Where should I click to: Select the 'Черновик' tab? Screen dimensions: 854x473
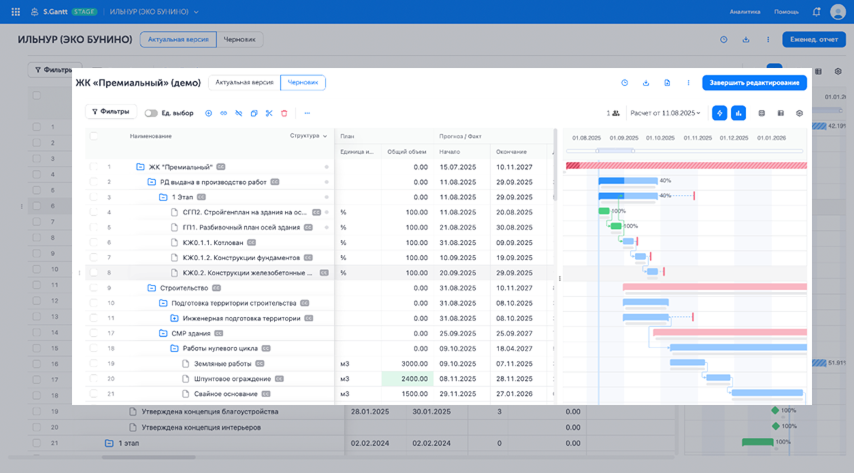click(302, 83)
